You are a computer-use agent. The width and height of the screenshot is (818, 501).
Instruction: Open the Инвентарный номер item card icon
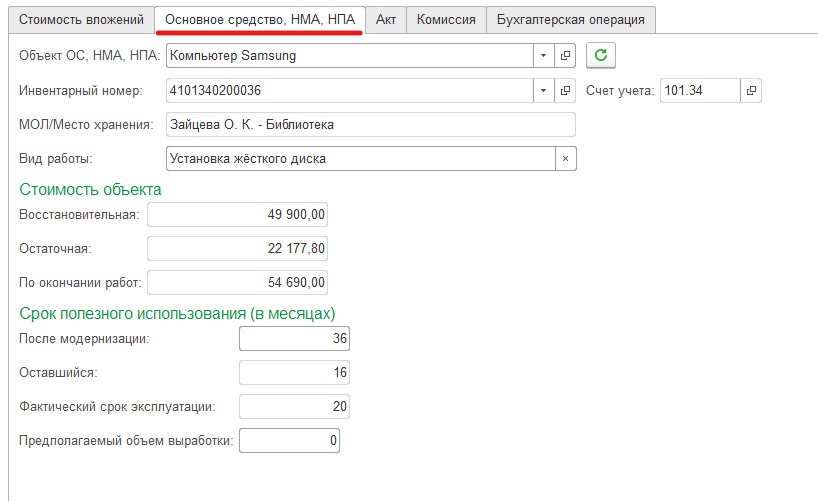pyautogui.click(x=565, y=91)
